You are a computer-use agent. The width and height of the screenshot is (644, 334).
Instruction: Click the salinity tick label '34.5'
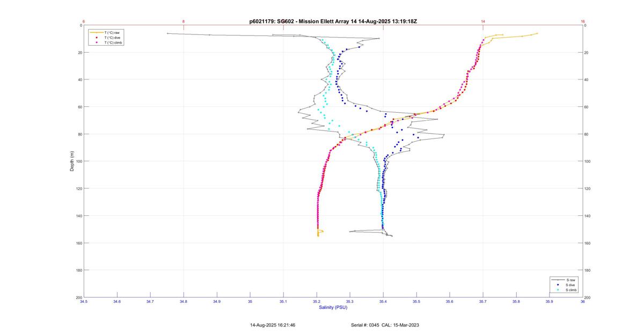(84, 302)
